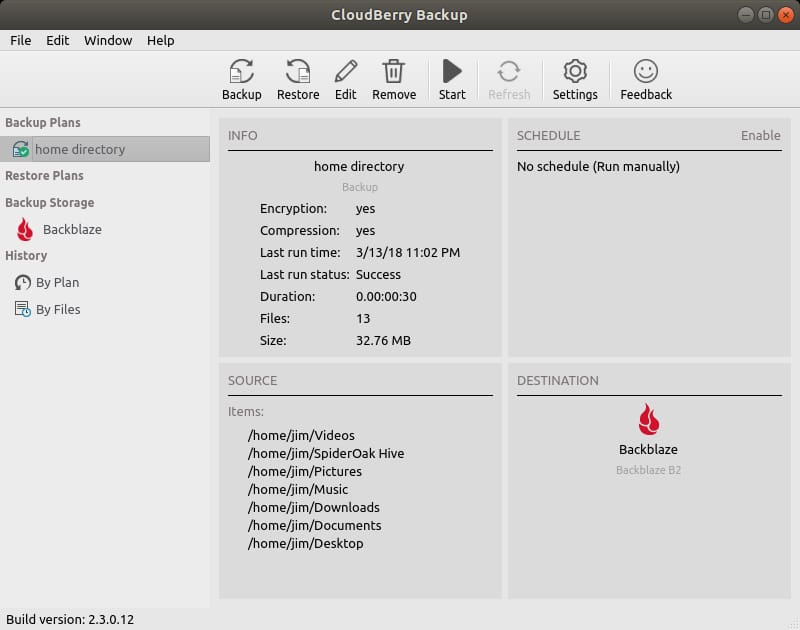This screenshot has height=630, width=800.
Task: Click the /home/jim/Documents source item
Action: click(x=315, y=525)
